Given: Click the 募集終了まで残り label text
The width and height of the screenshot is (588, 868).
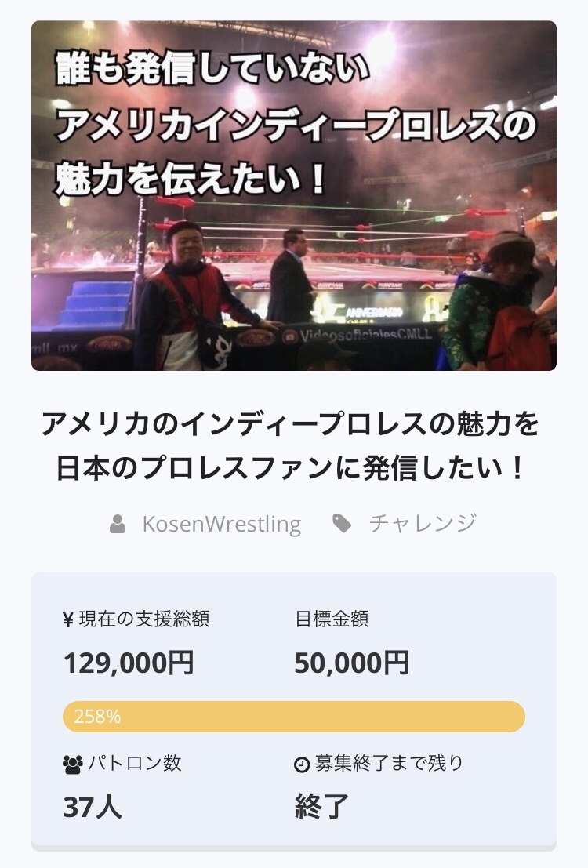Looking at the screenshot, I should click(x=389, y=763).
